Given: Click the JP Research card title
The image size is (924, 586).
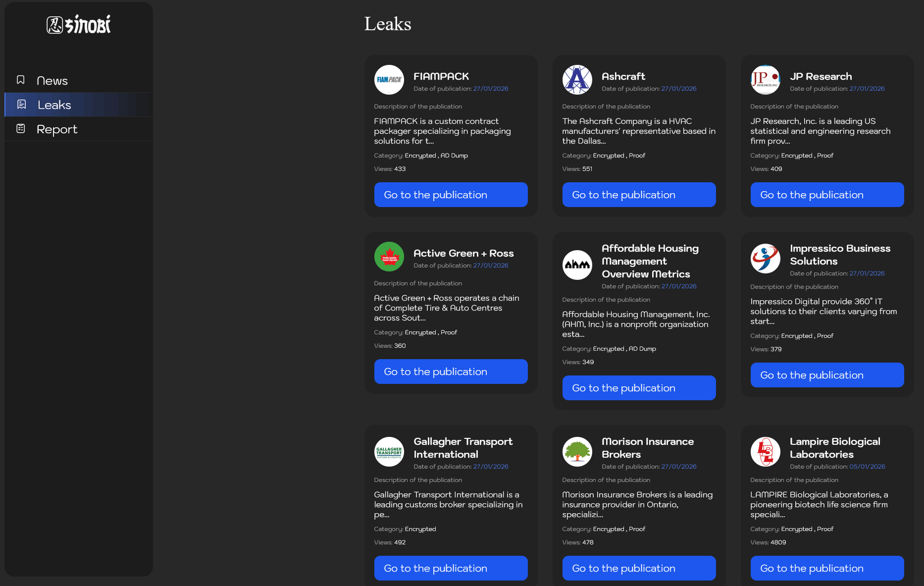Looking at the screenshot, I should (821, 76).
